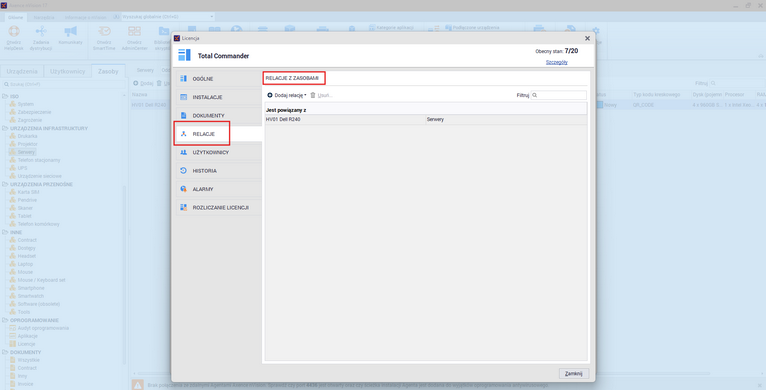Click the Total Commander license icon in the dialog header
This screenshot has width=766, height=390.
click(185, 55)
